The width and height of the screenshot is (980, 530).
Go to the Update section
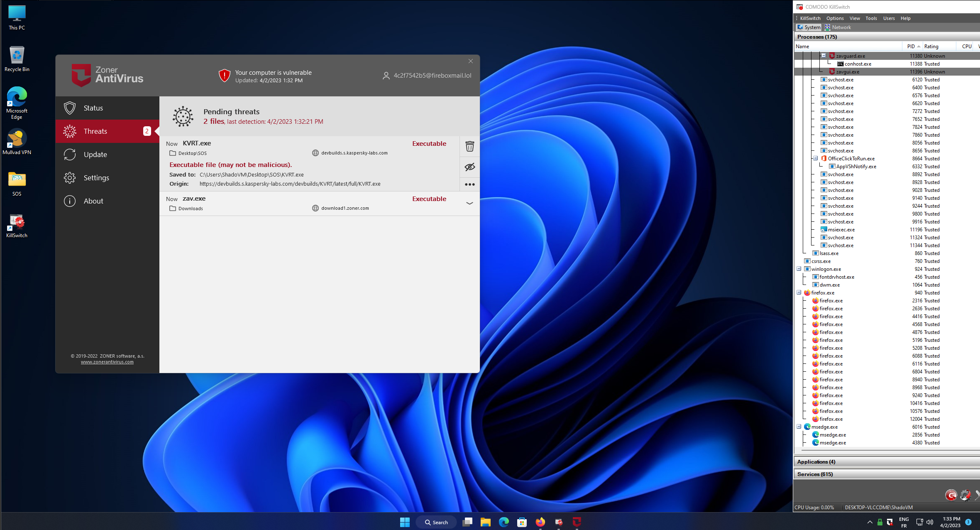pos(95,155)
